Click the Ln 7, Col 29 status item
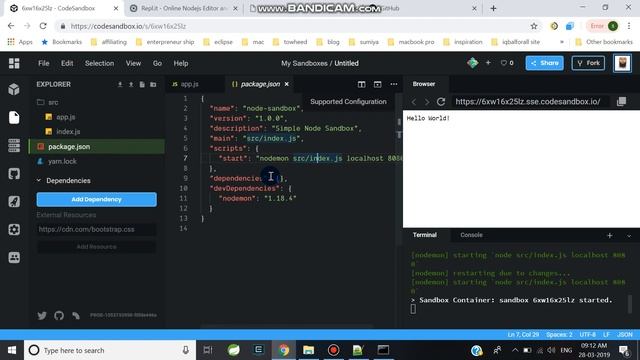Viewport: 640px width, 360px height. (523, 335)
